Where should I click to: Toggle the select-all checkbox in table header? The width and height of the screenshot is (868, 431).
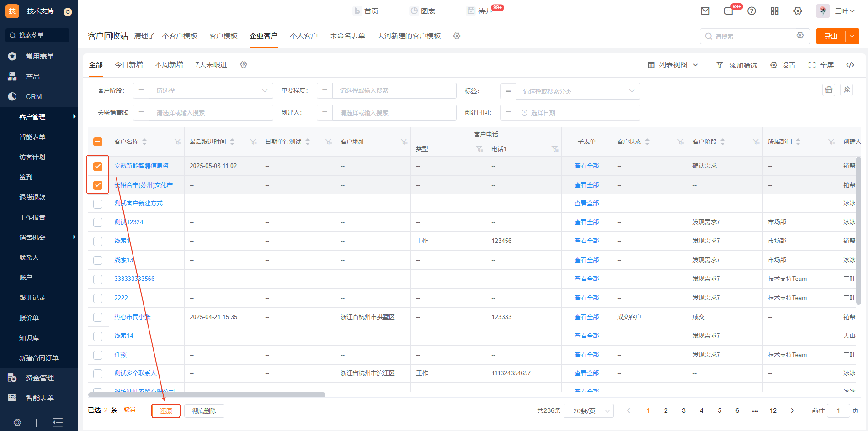pos(98,142)
